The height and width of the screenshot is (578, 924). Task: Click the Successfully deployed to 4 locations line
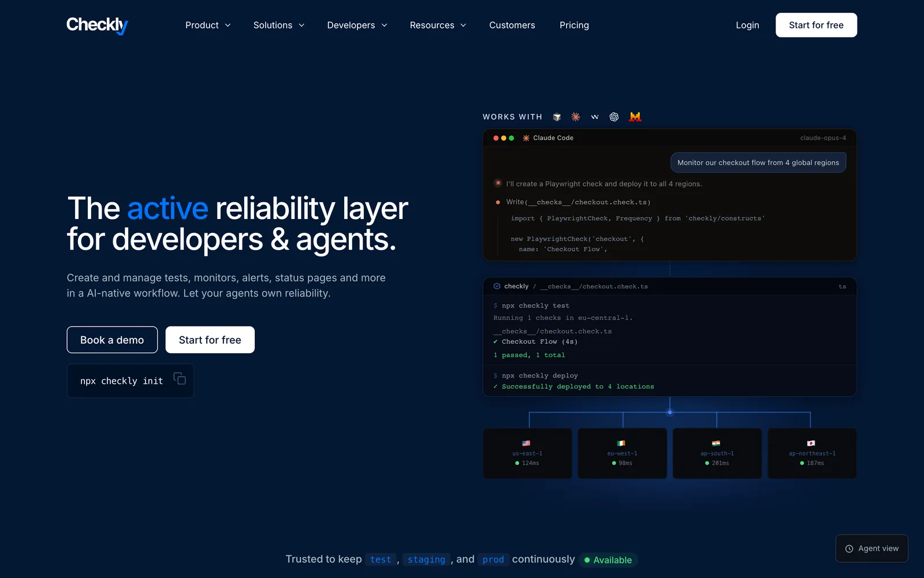tap(574, 387)
